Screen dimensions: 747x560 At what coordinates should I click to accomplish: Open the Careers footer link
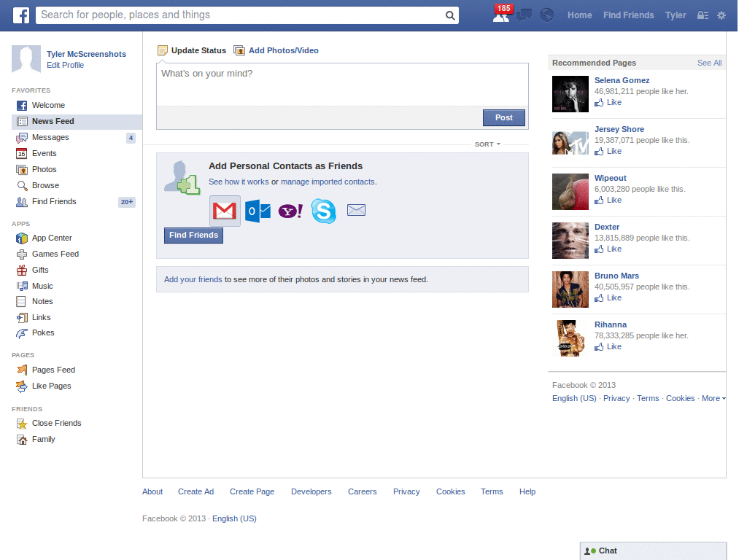(362, 492)
